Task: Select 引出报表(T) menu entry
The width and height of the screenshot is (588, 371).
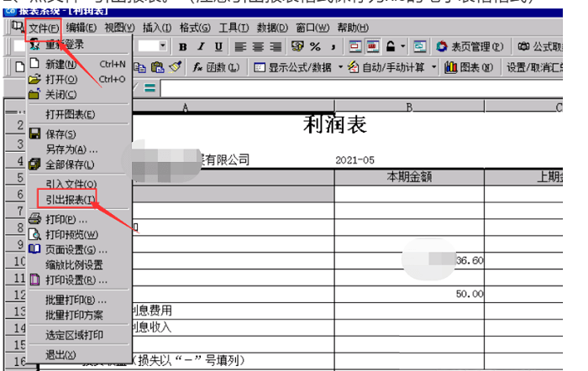Action: (x=70, y=200)
